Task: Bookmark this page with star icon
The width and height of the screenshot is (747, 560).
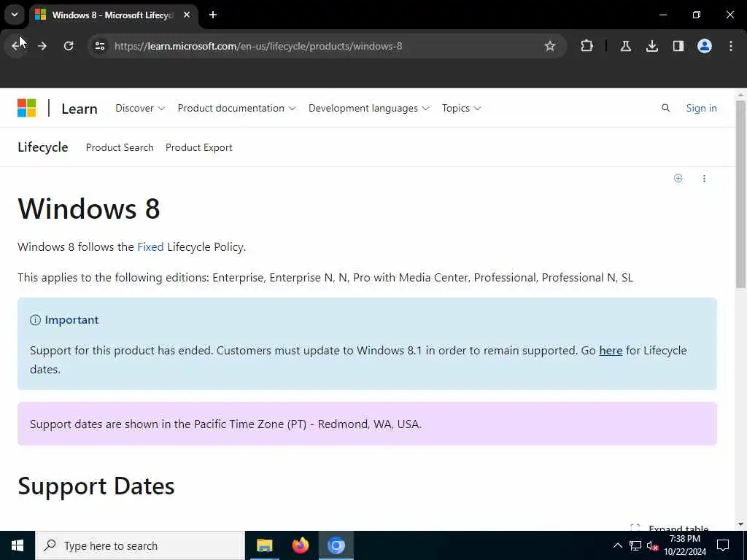Action: (550, 46)
